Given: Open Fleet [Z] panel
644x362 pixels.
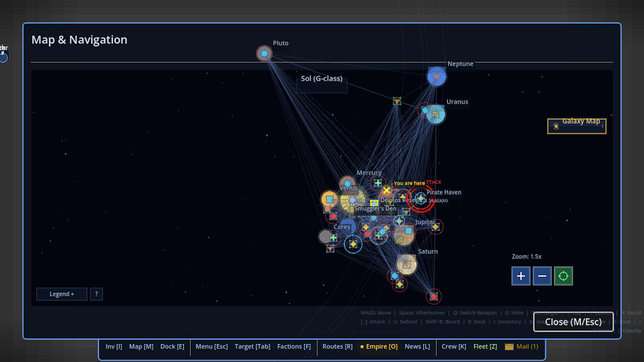Looking at the screenshot, I should (x=485, y=347).
